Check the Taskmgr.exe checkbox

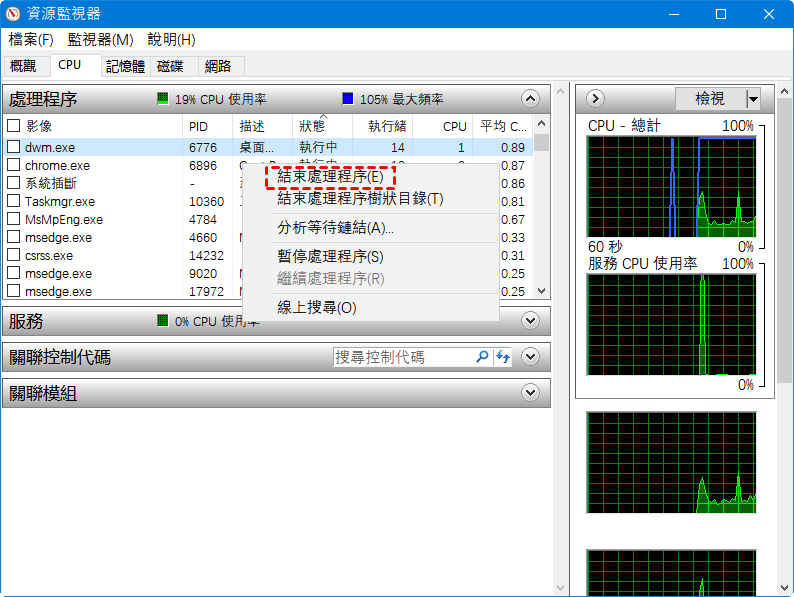(x=14, y=201)
